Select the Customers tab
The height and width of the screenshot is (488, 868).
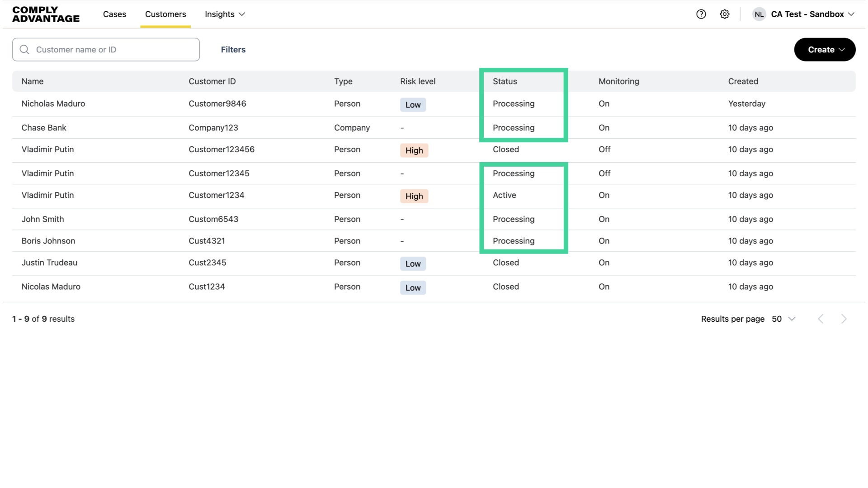(165, 14)
